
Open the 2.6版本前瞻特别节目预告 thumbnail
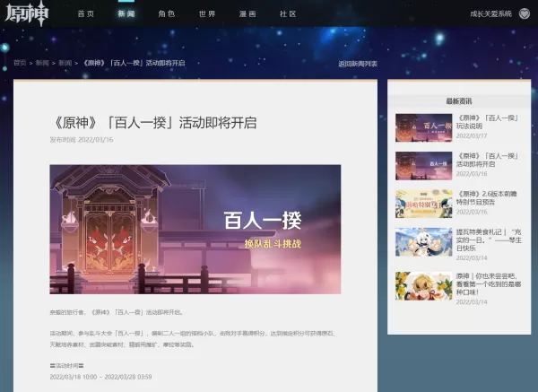tap(424, 204)
